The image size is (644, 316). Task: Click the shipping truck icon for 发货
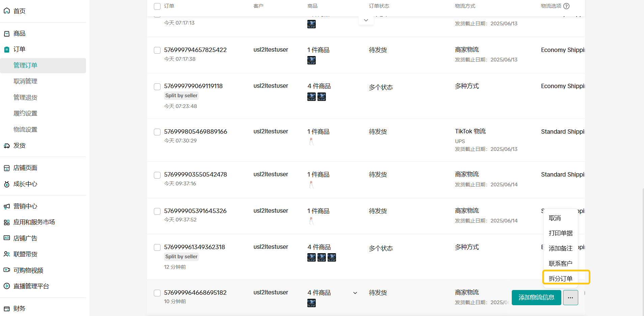(x=7, y=146)
